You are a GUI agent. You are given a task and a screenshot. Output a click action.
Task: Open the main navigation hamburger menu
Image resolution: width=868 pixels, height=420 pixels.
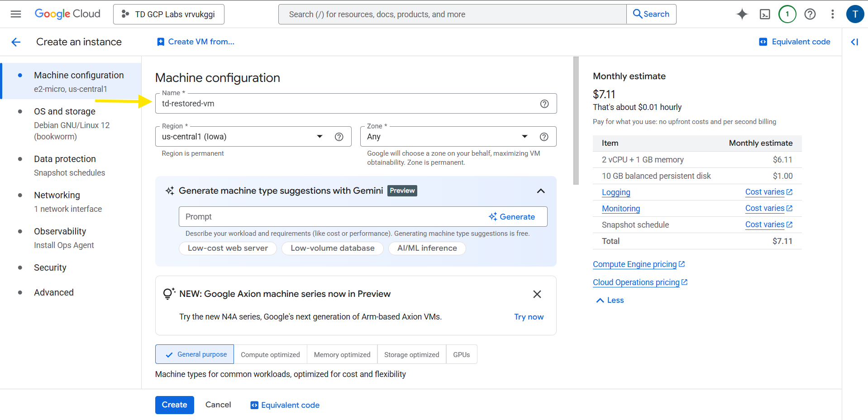(16, 14)
